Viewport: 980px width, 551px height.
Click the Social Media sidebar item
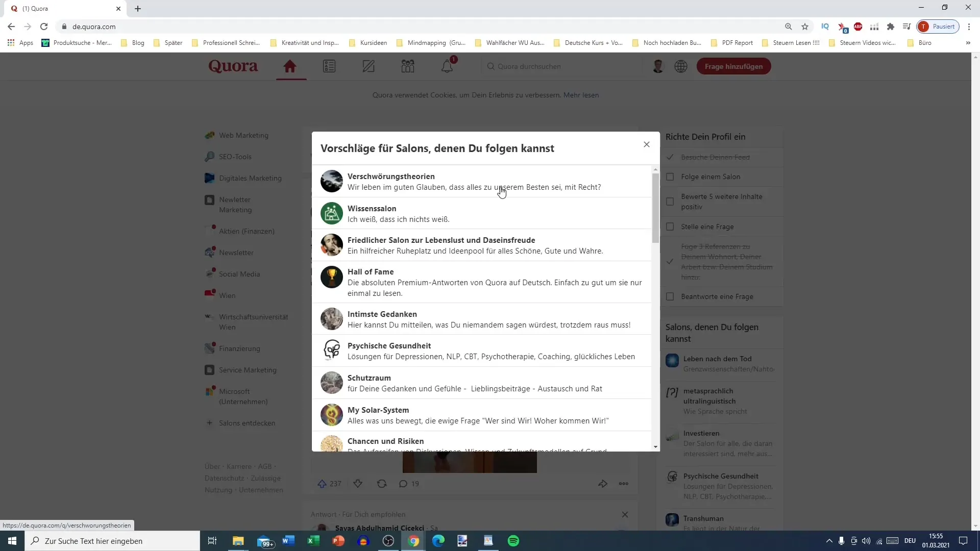pos(239,273)
